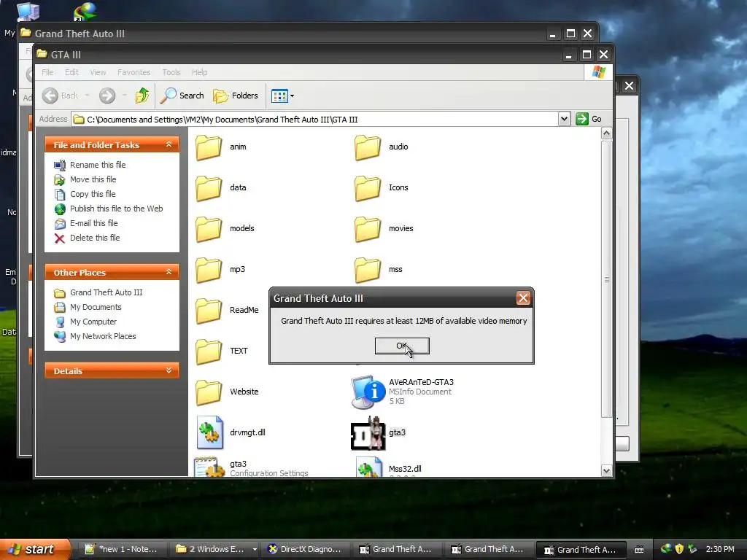Click Copy this file
747x560 pixels.
click(93, 194)
